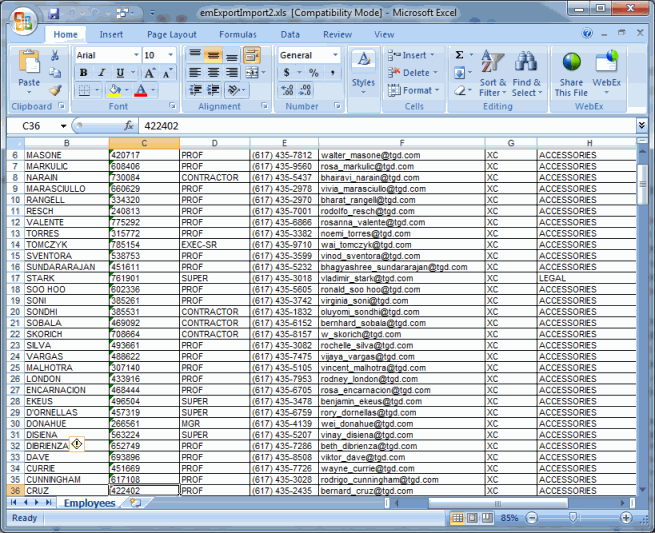Switch to the Review tab
Viewport: 655px width, 533px height.
pyautogui.click(x=338, y=35)
